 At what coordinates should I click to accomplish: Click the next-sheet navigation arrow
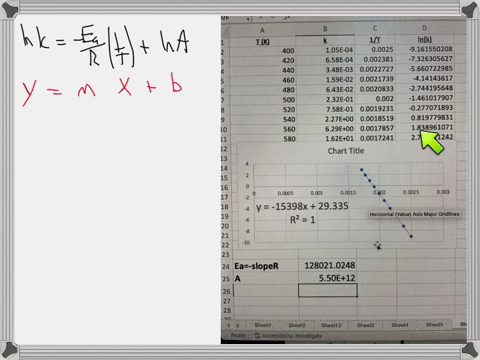click(x=238, y=325)
